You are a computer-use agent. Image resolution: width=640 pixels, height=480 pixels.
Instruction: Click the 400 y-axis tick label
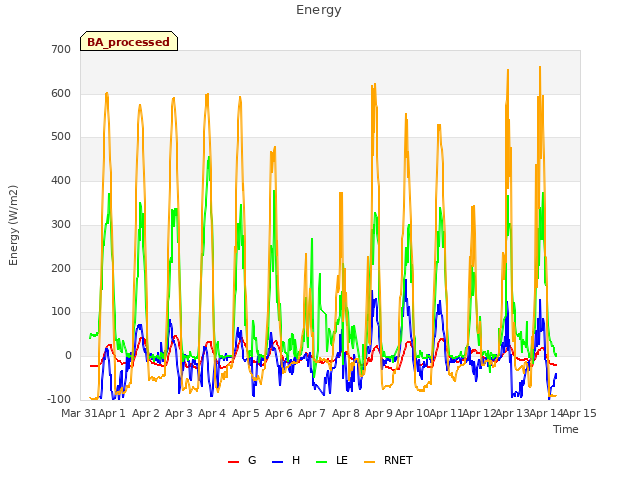(61, 180)
